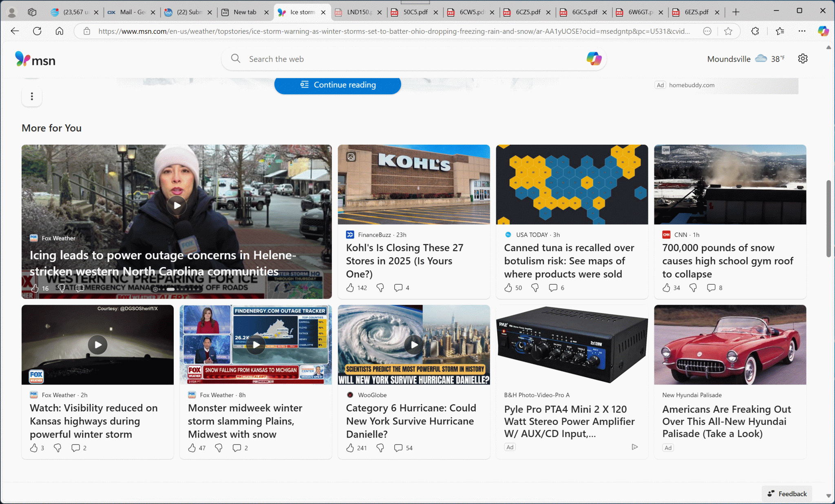Viewport: 835px width, 504px height.
Task: Click the 'More for You' heading
Action: [x=52, y=128]
